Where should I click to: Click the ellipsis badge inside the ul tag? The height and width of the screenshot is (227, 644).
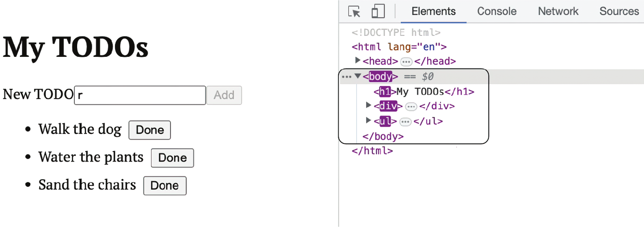[405, 122]
